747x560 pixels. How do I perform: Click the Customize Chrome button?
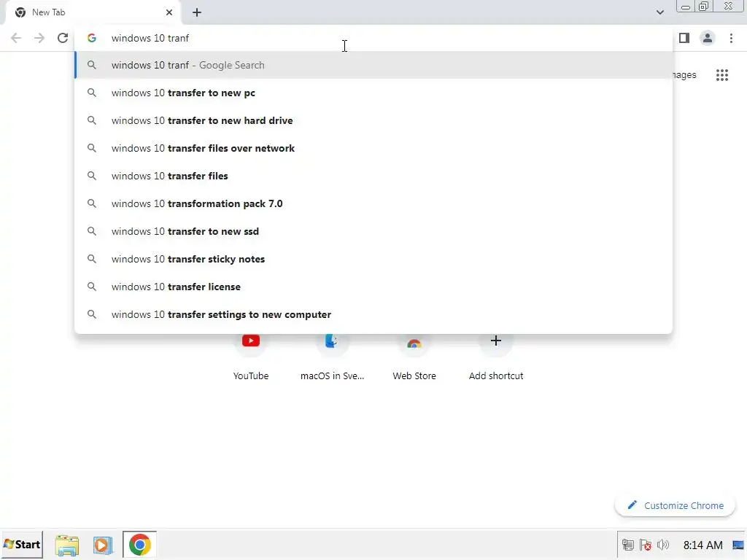pyautogui.click(x=675, y=505)
